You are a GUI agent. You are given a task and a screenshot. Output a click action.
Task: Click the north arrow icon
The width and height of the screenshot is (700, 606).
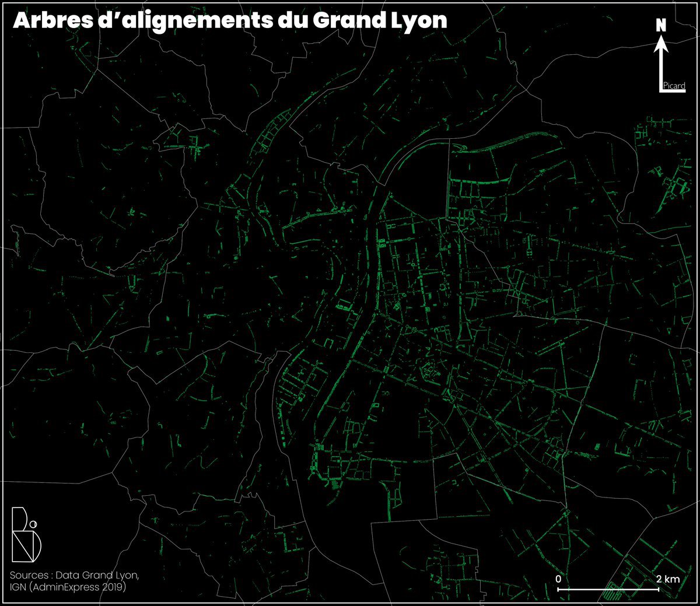coord(661,63)
